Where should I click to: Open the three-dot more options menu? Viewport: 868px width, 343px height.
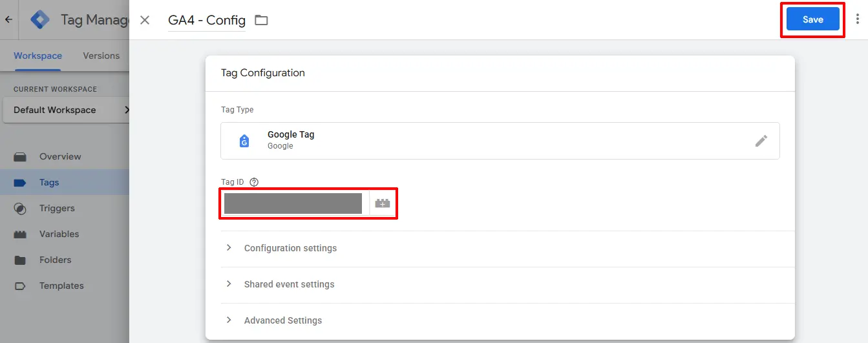(858, 19)
